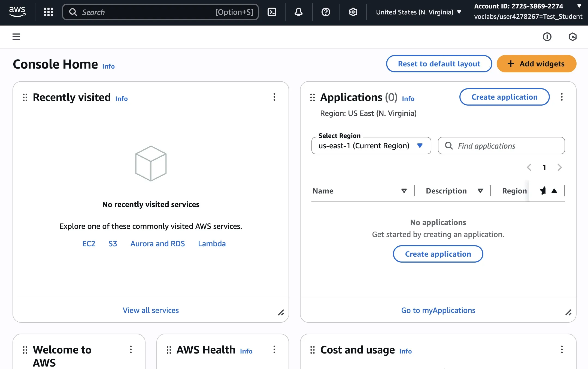Launch CloudShell from the top bar

coord(272,12)
